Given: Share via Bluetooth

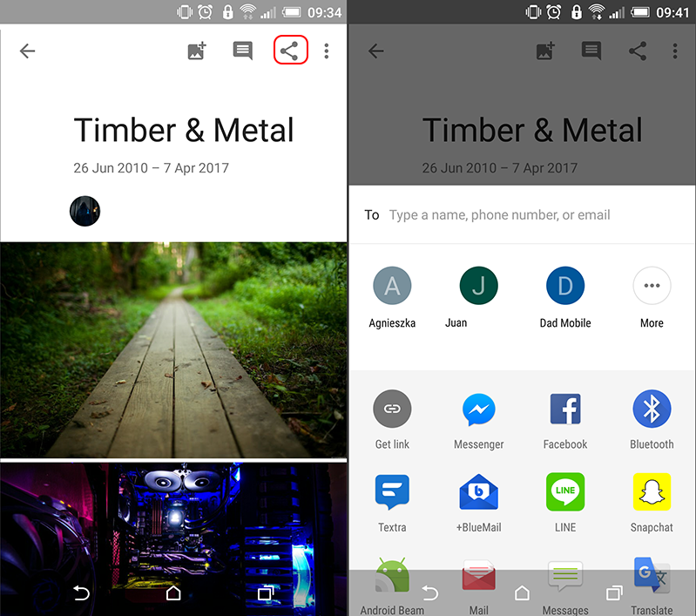Looking at the screenshot, I should pyautogui.click(x=652, y=420).
